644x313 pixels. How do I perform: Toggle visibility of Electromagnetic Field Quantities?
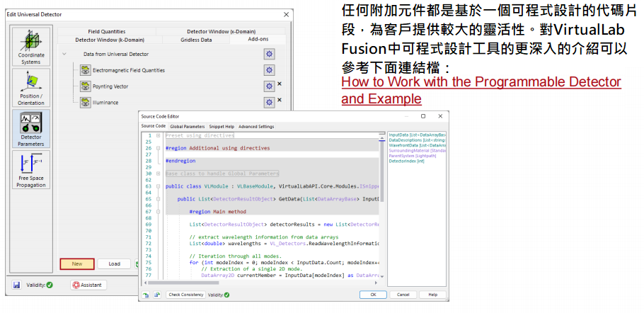85,70
